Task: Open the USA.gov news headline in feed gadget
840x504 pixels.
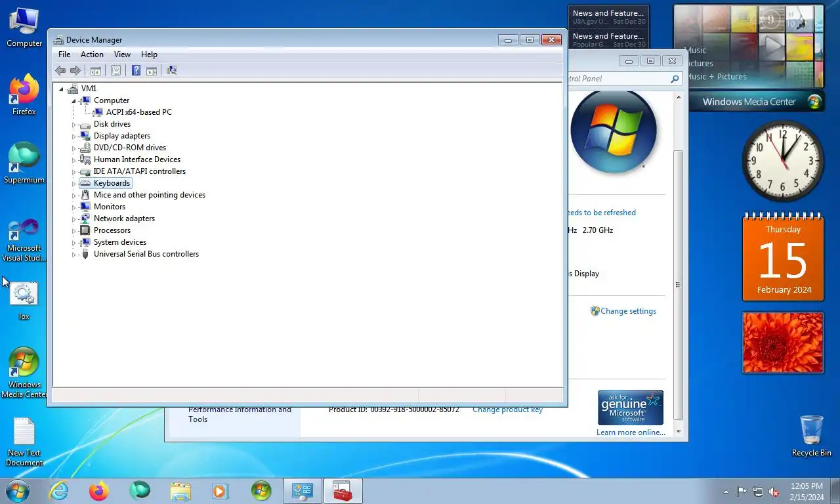Action: pos(608,17)
